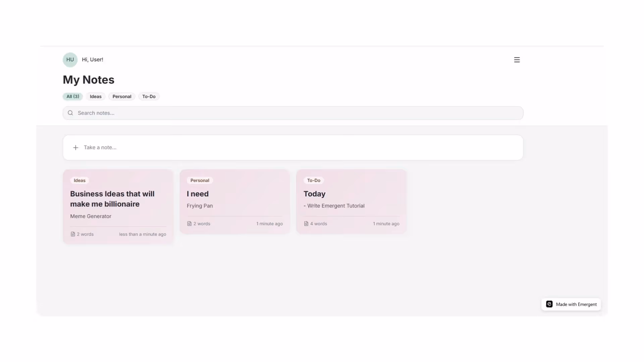The width and height of the screenshot is (644, 362).
Task: Click the document icon on Business Ideas note
Action: pos(73,234)
